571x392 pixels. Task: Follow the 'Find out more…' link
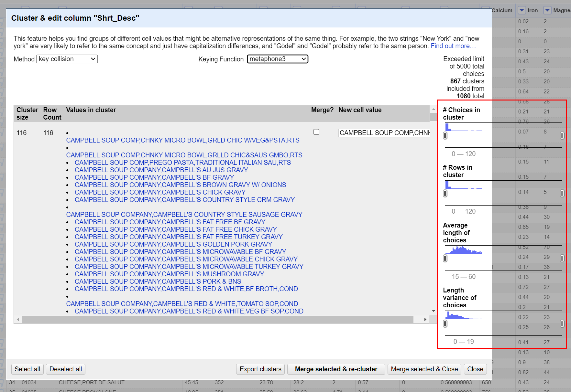click(x=453, y=46)
